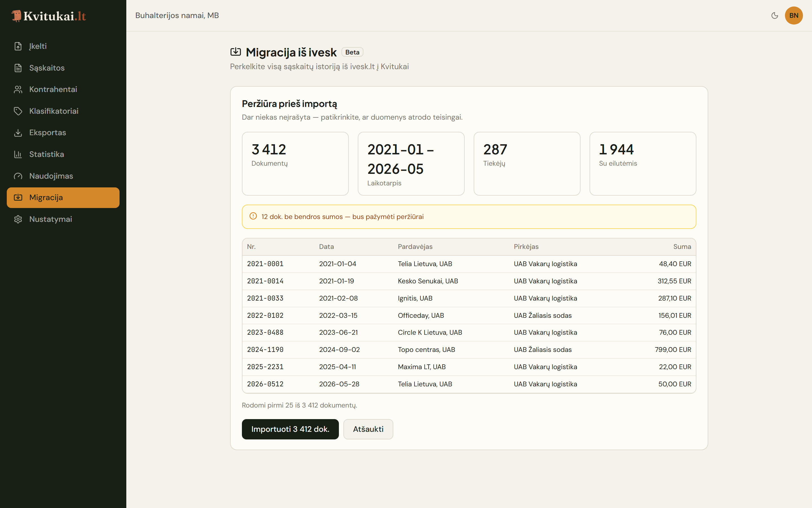Click the Eksportas download icon
812x508 pixels.
(18, 133)
